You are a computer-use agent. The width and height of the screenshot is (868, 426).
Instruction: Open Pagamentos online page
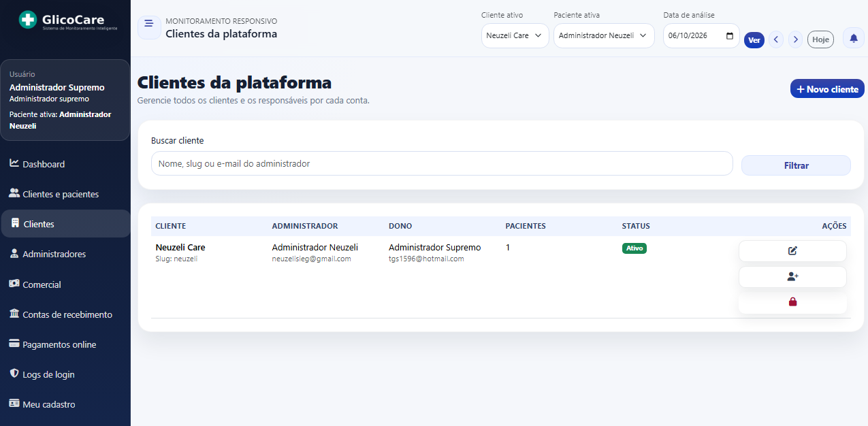(65, 344)
